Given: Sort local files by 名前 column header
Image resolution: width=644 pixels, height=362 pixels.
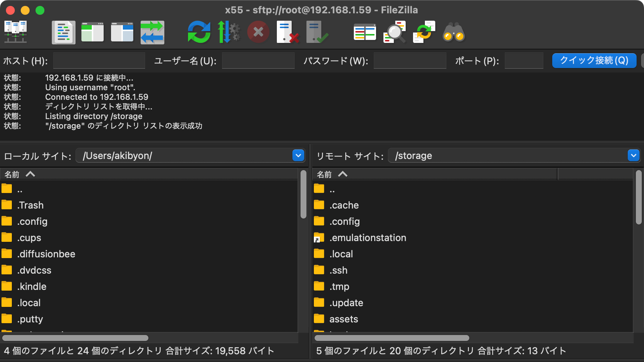Looking at the screenshot, I should tap(12, 174).
